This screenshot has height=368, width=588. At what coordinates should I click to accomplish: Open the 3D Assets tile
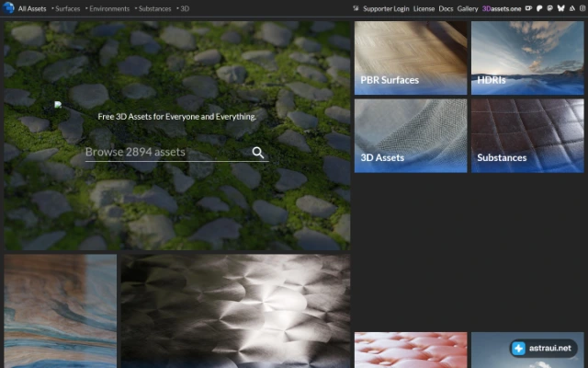(411, 135)
